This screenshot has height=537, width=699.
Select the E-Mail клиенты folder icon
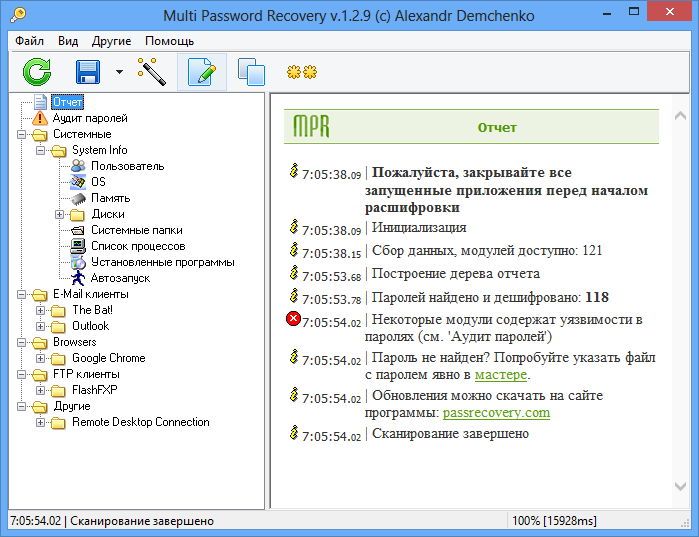point(40,295)
